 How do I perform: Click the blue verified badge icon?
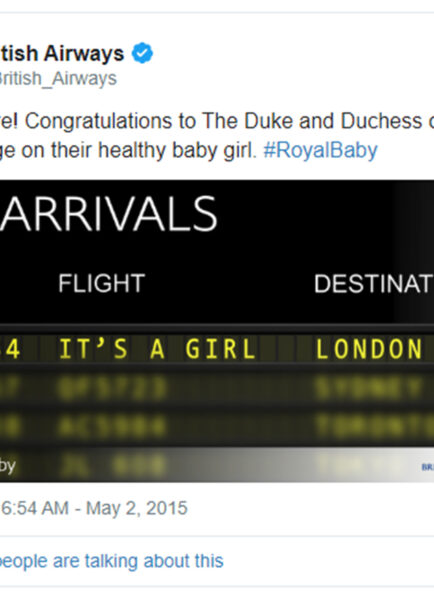tap(142, 53)
